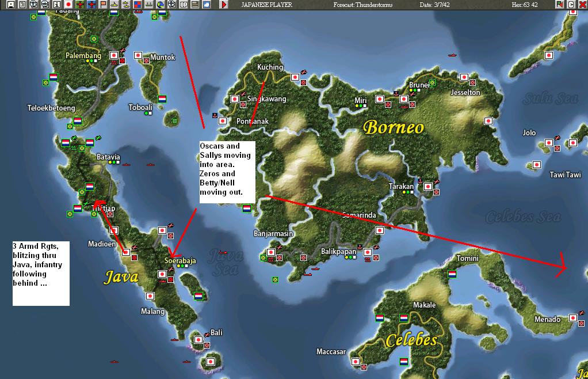Click the red-green flag icon top right
The image size is (588, 379).
pos(559,5)
